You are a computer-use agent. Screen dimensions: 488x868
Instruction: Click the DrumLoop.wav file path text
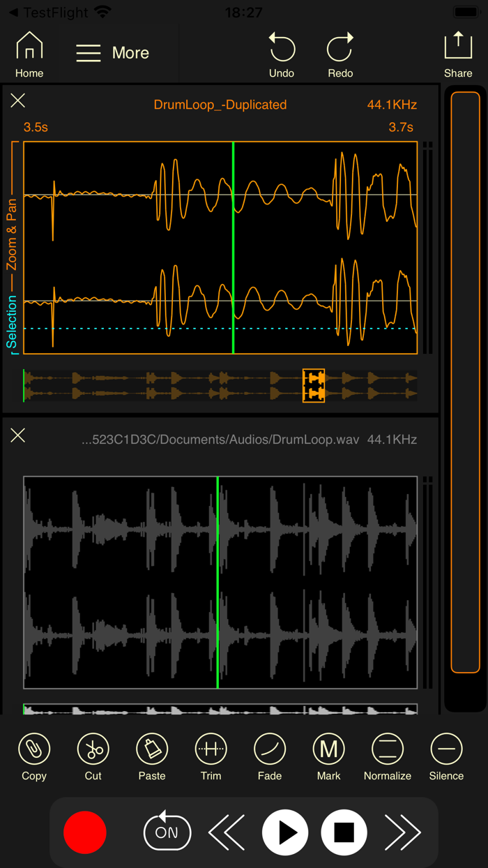220,440
